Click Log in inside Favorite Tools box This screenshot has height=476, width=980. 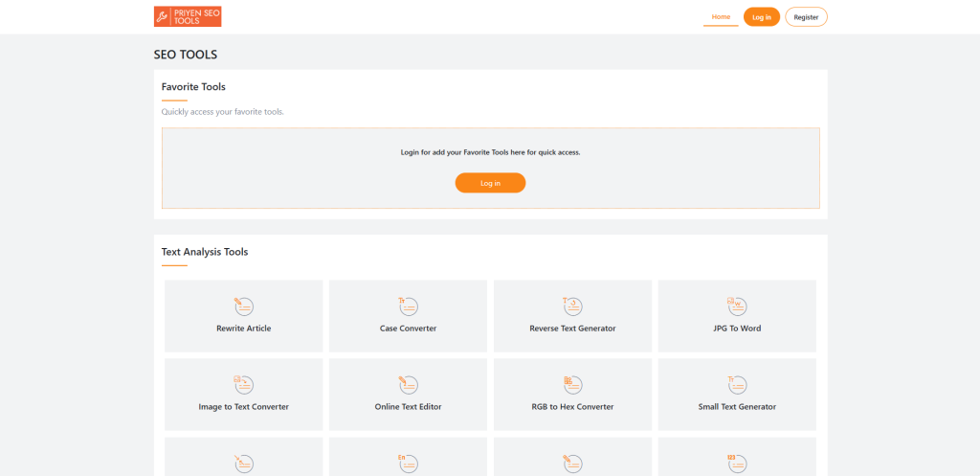(490, 183)
